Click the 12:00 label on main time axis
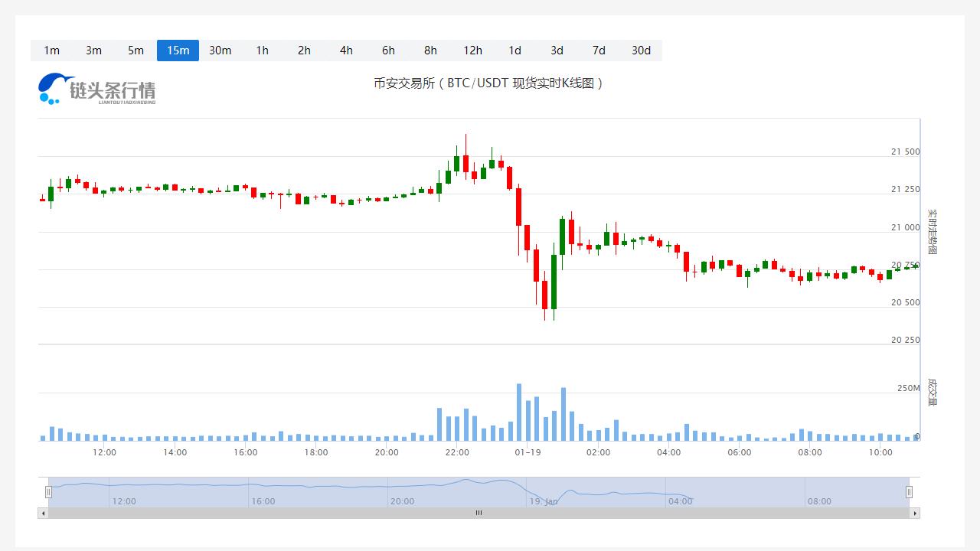 pyautogui.click(x=104, y=452)
